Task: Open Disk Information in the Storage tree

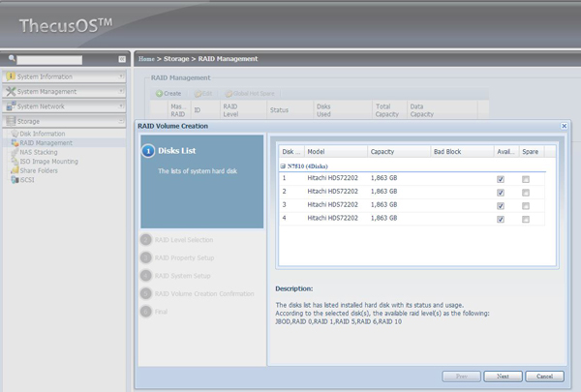Action: coord(43,134)
